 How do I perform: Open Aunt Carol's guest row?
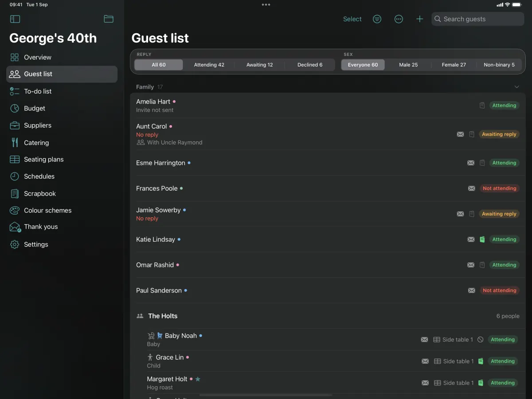coord(327,134)
